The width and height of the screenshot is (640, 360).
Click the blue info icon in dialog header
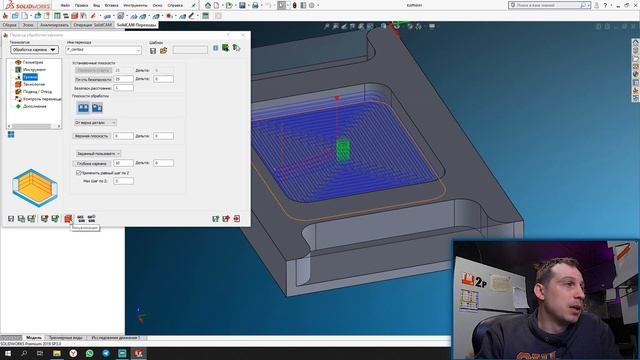click(216, 48)
